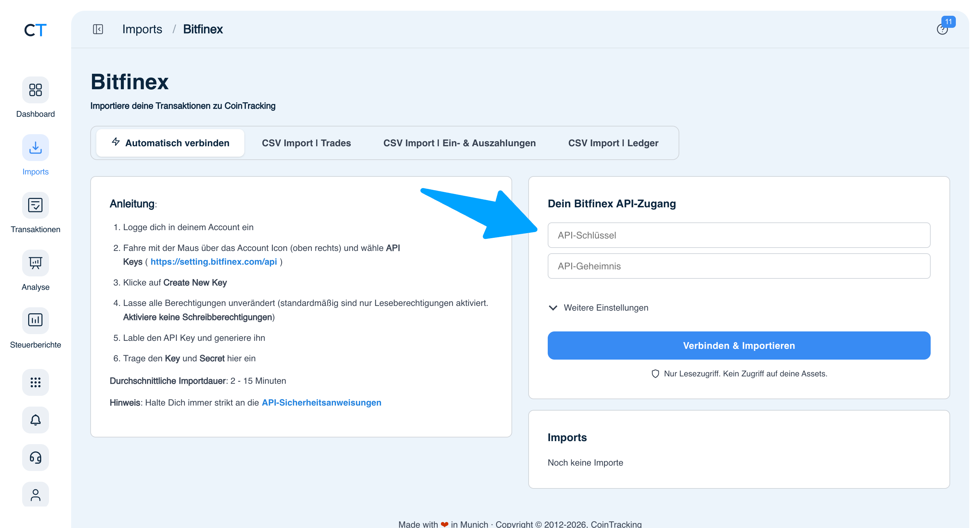The height and width of the screenshot is (528, 980).
Task: Click 'Dein Bitfinex API-Zugang' heading
Action: [612, 204]
